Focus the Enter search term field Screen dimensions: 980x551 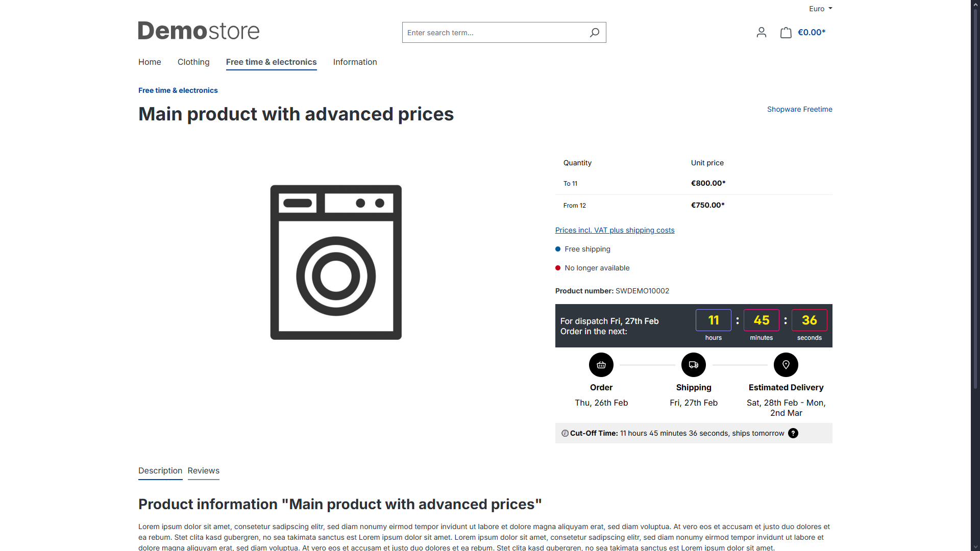(x=493, y=33)
